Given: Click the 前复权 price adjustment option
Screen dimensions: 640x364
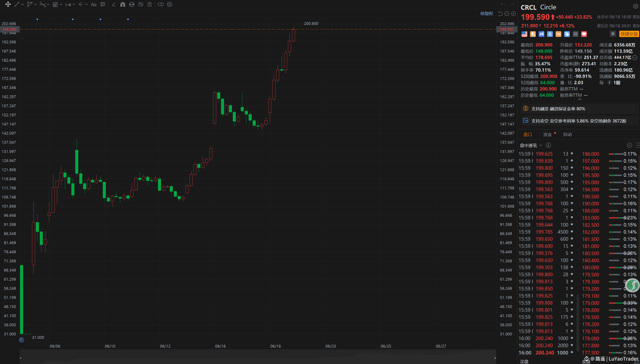Looking at the screenshot, I should coord(486,14).
